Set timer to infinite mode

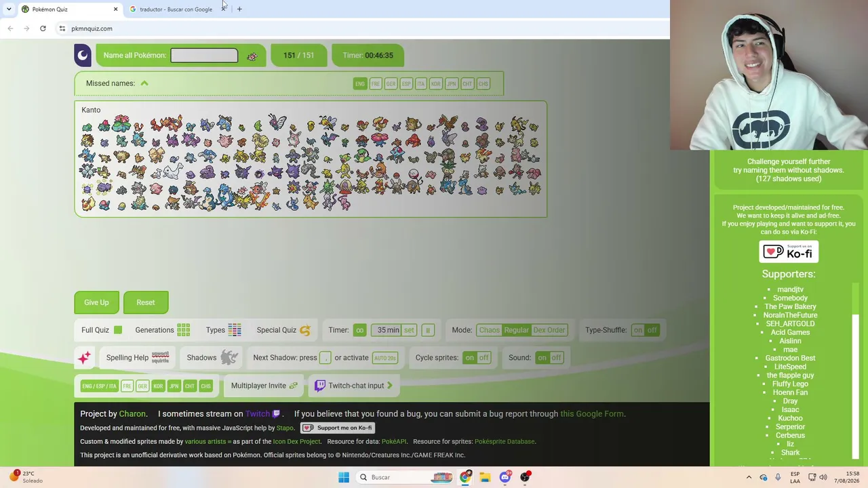[x=359, y=330]
